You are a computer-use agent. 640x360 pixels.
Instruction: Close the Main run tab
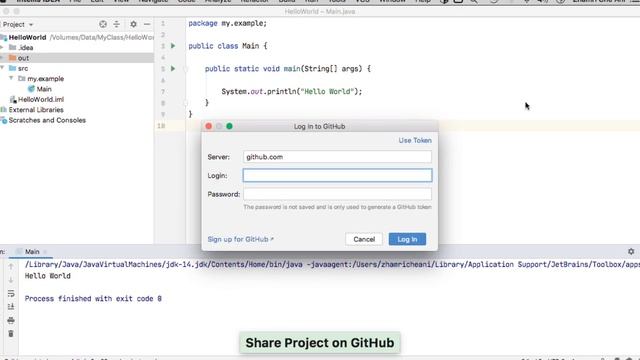[45, 252]
